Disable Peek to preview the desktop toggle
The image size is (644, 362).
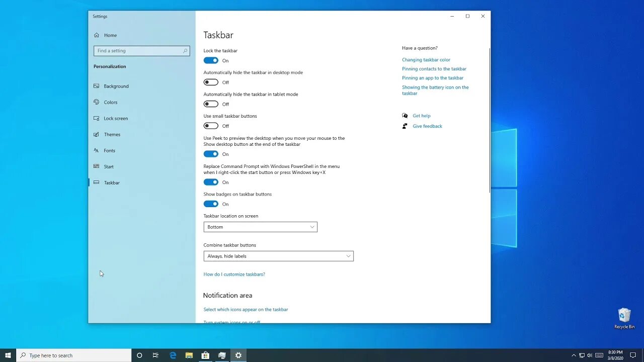pyautogui.click(x=211, y=154)
